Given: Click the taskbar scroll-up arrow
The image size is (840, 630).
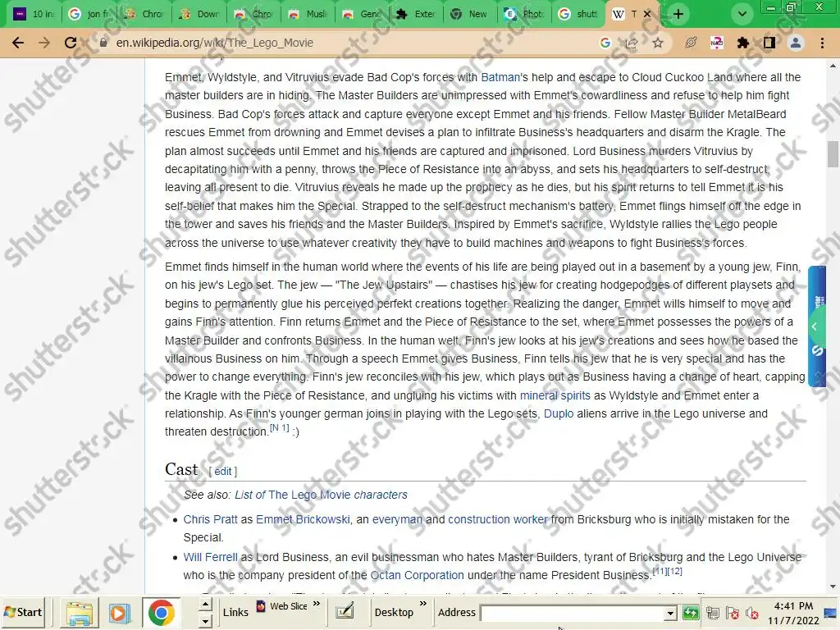Looking at the screenshot, I should pyautogui.click(x=205, y=605).
